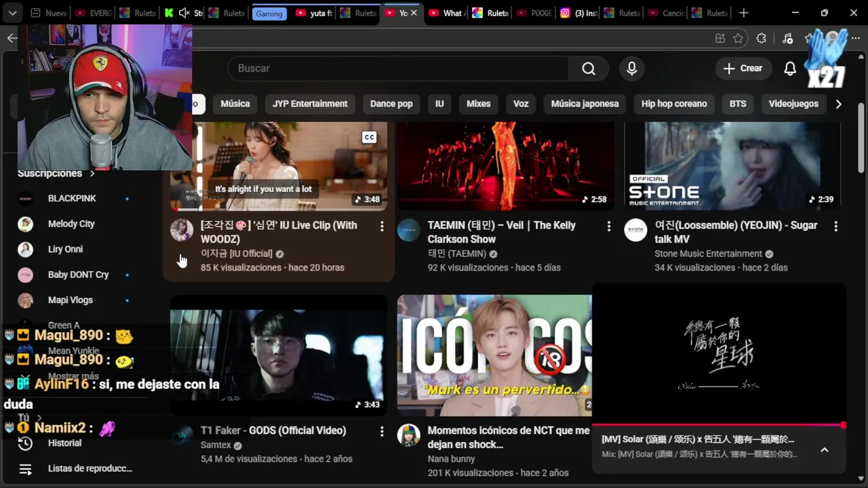The image size is (868, 488).
Task: Open a new browser tab with plus
Action: [x=744, y=13]
